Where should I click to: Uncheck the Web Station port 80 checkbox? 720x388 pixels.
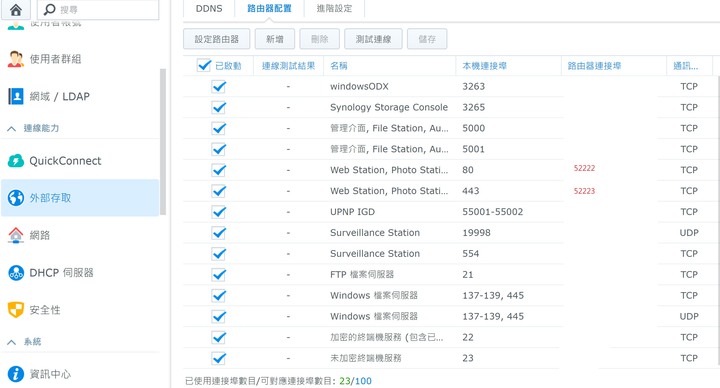click(219, 170)
